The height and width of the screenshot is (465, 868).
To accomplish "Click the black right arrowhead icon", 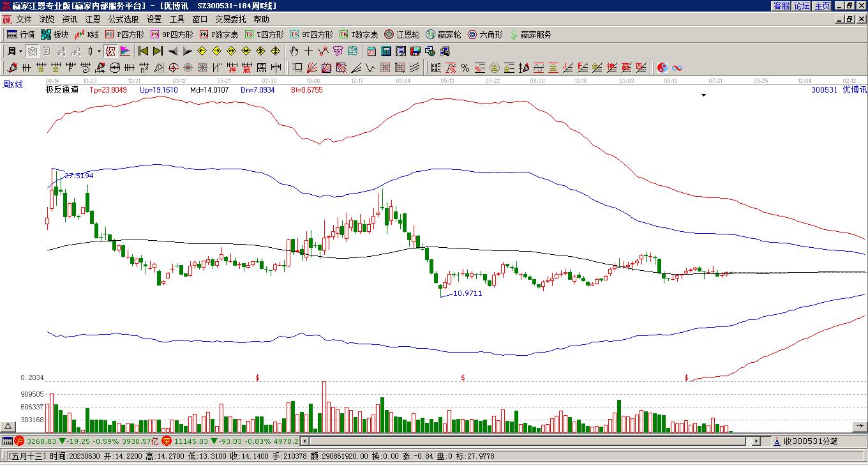I will point(188,51).
